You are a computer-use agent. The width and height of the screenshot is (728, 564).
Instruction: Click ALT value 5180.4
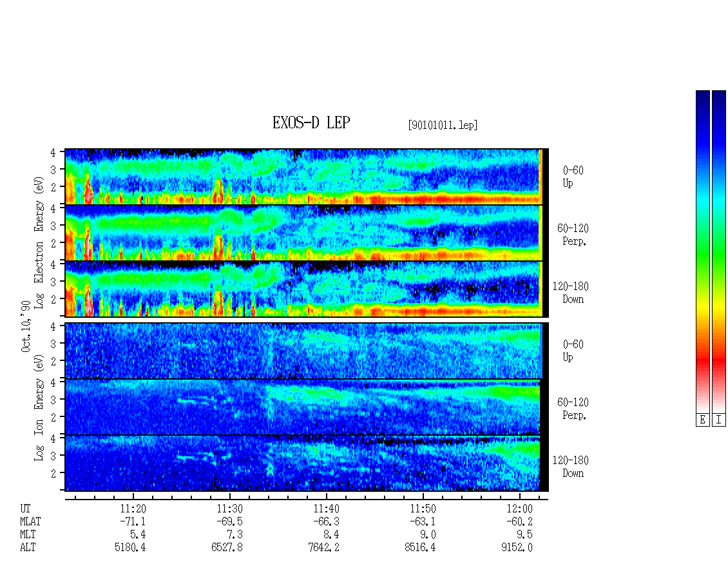(131, 548)
